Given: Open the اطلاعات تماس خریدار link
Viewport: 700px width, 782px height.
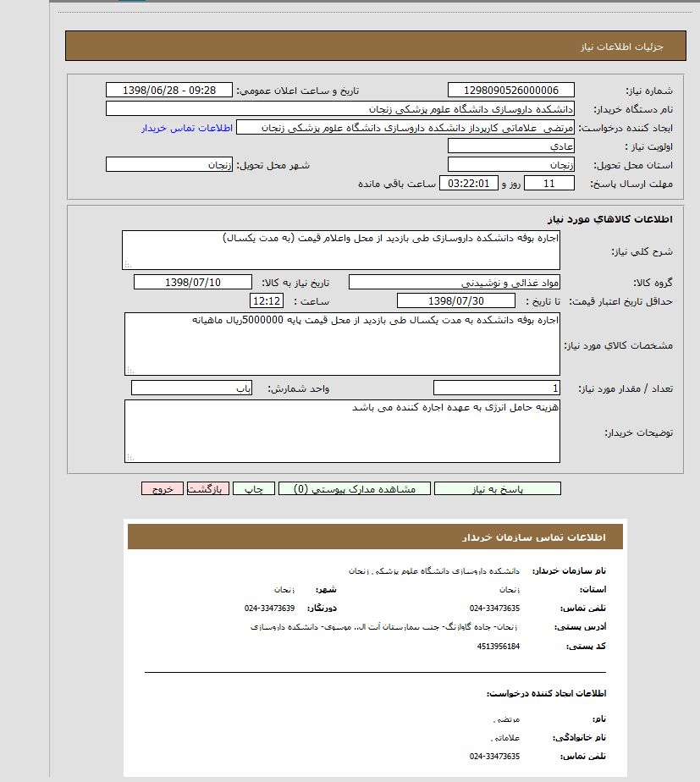Looking at the screenshot, I should (186, 128).
